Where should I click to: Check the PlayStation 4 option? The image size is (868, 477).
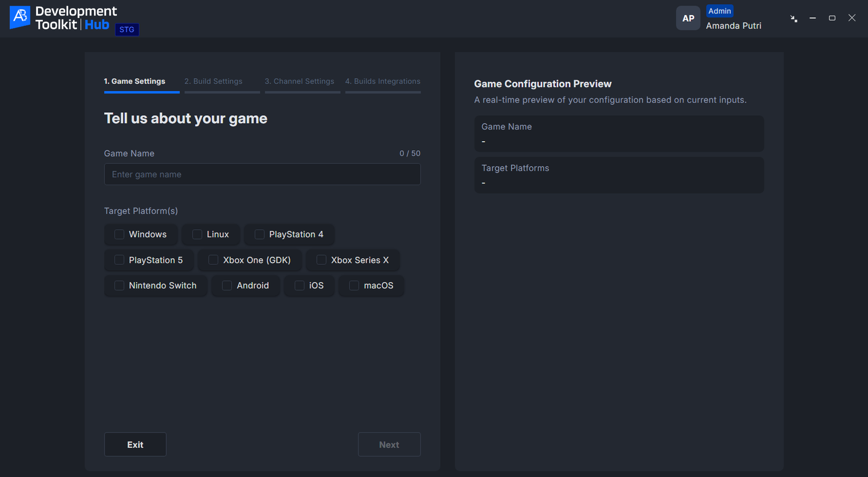coord(259,235)
